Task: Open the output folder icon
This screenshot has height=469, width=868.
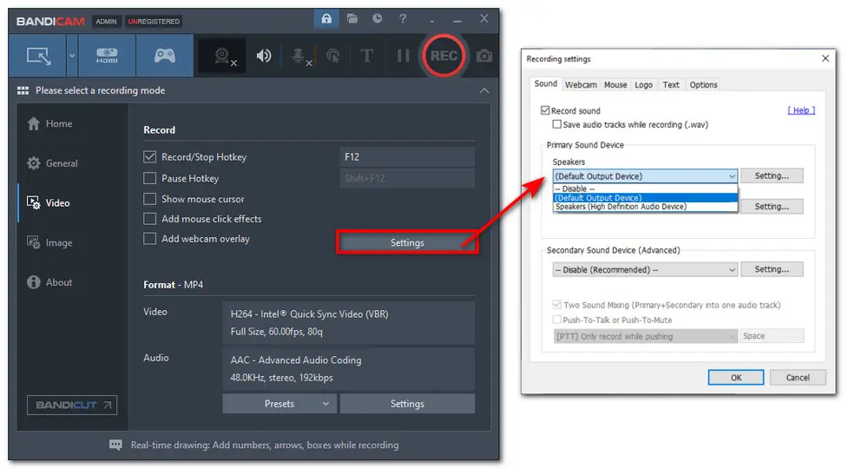Action: [x=352, y=18]
